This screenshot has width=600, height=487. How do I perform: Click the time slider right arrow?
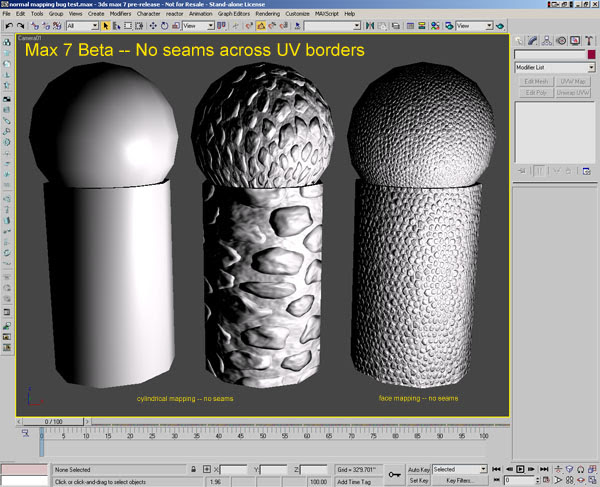(87, 422)
